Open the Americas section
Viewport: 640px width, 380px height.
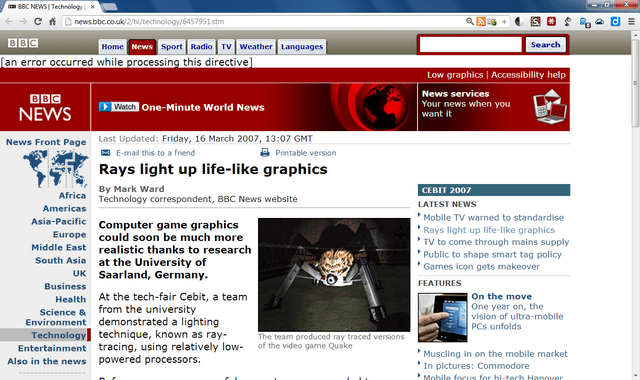[x=64, y=209]
